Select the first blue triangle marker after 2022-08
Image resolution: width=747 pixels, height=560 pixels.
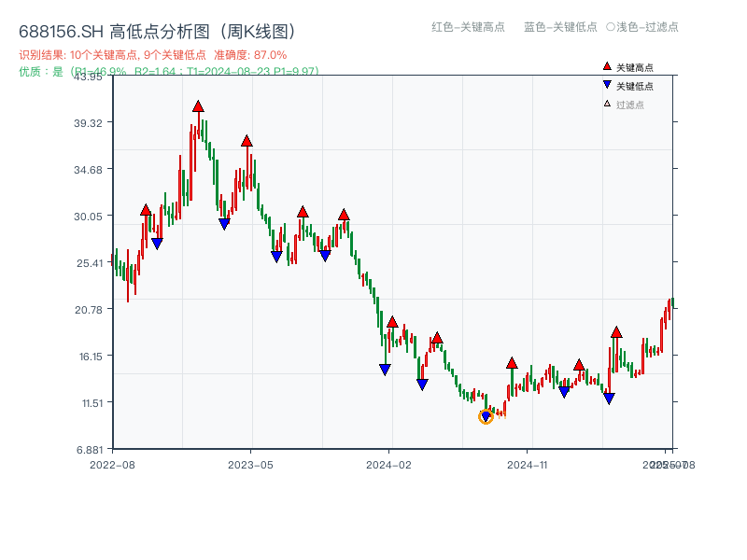coord(156,241)
